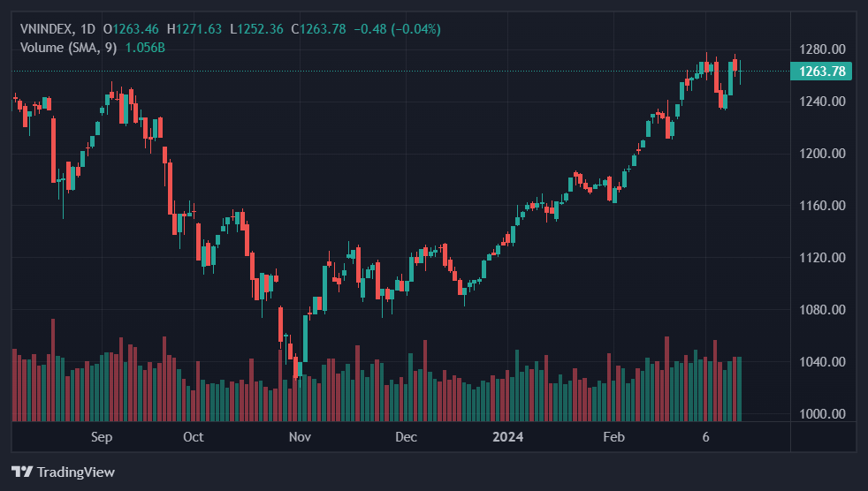Click the VNINDEX symbol name
This screenshot has width=868, height=491.
(x=46, y=29)
